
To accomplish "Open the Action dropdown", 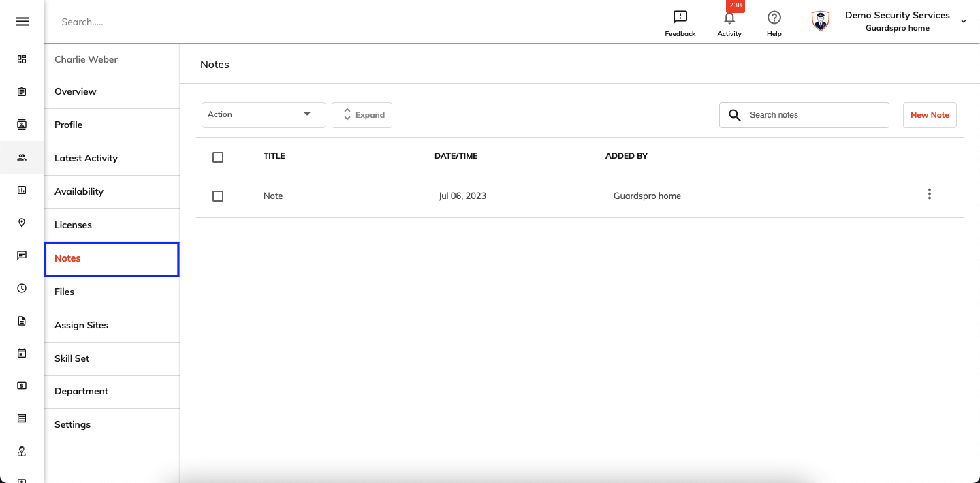I will (x=264, y=114).
